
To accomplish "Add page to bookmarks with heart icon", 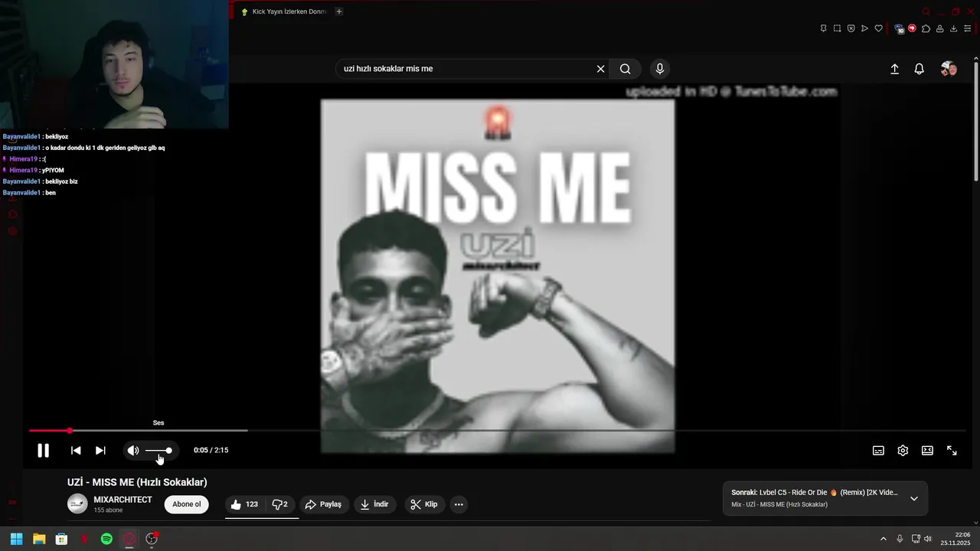I will (878, 28).
